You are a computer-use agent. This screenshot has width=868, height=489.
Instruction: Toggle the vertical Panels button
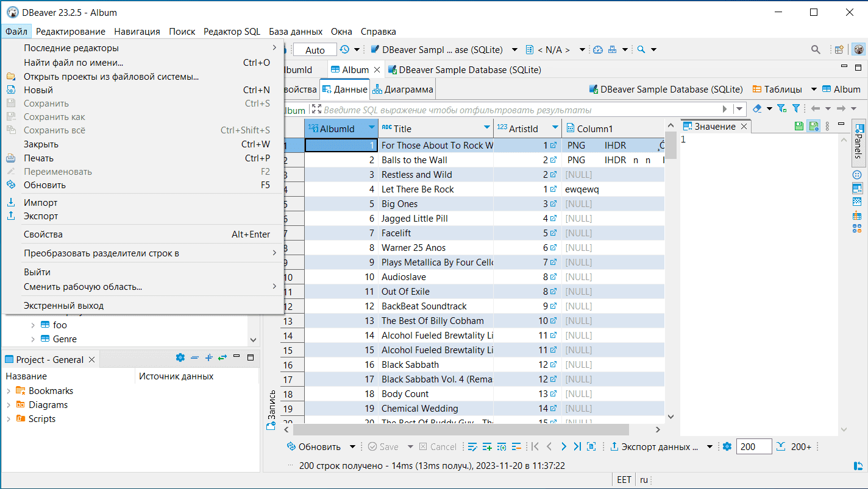tap(858, 143)
